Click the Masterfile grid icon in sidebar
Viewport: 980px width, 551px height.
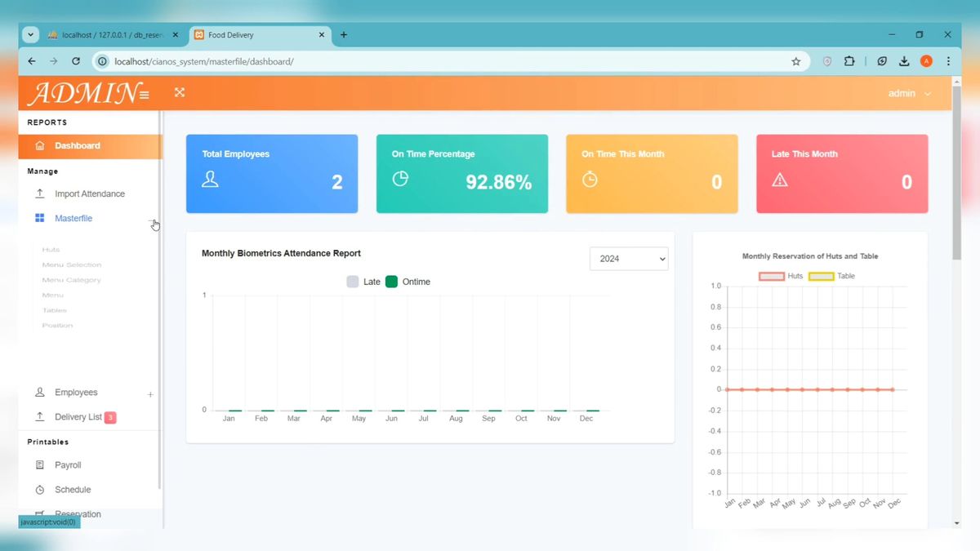click(40, 218)
